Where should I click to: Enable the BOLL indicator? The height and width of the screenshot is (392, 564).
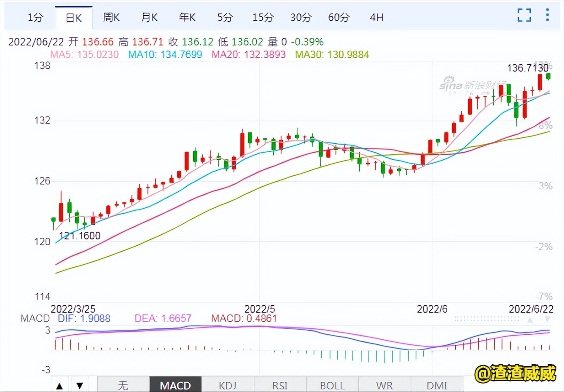coord(332,385)
